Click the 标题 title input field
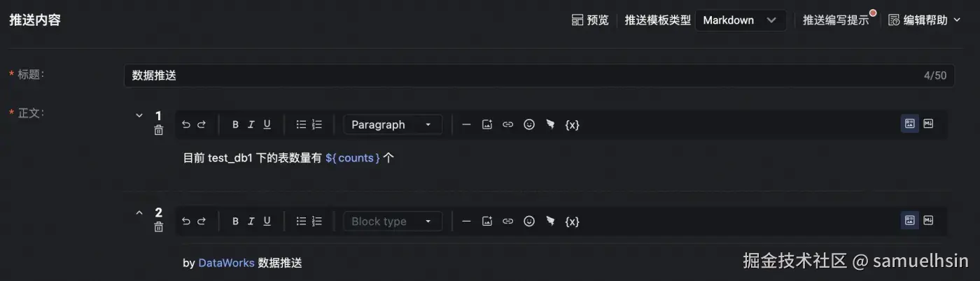The width and height of the screenshot is (980, 281). (518, 75)
